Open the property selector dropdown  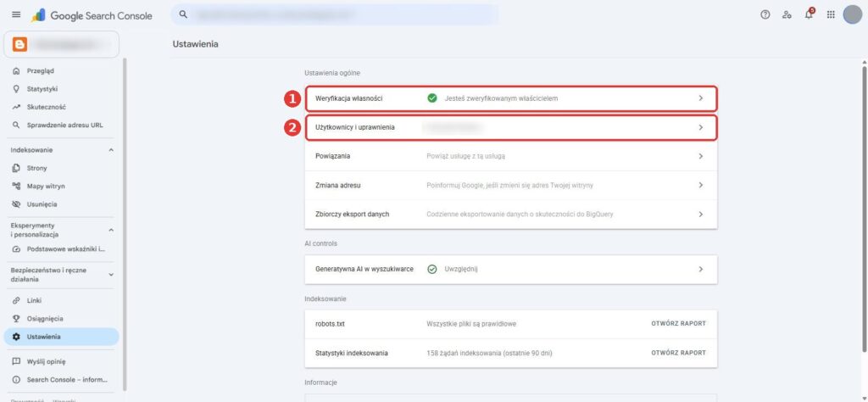click(61, 44)
